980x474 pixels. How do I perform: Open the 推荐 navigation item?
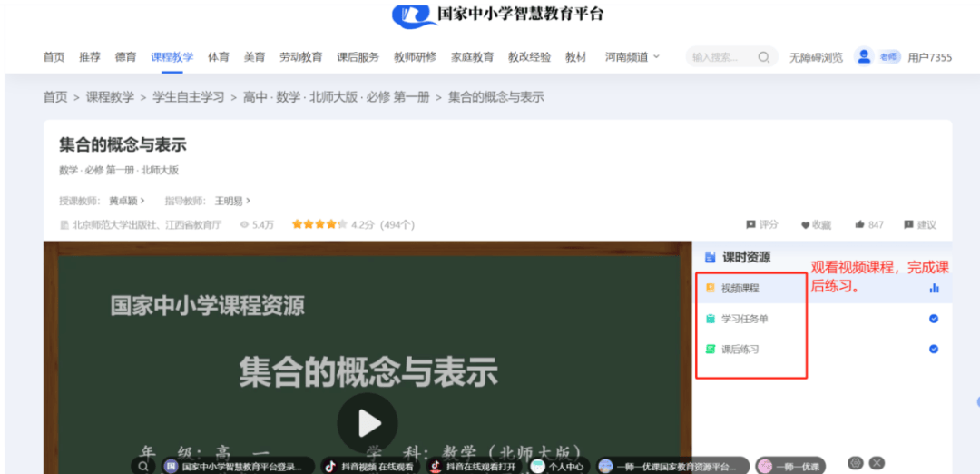(x=89, y=57)
